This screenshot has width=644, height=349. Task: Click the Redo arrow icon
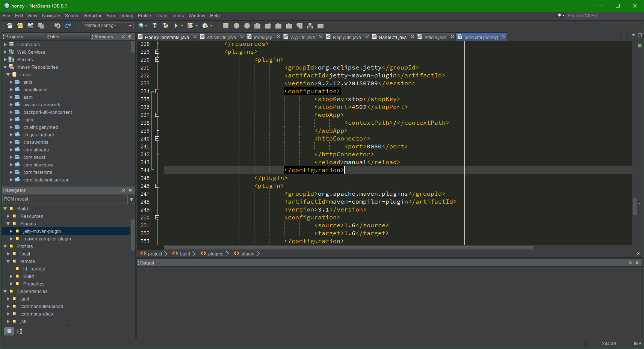pyautogui.click(x=68, y=26)
